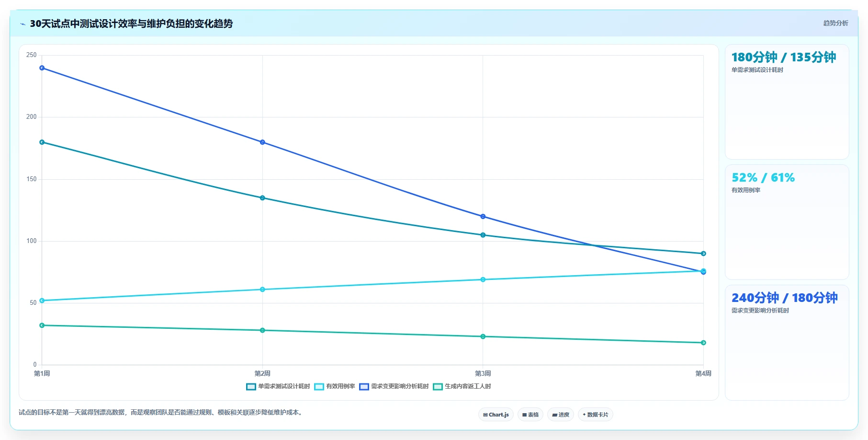Select the teal 90 data point at 第4周

point(703,254)
